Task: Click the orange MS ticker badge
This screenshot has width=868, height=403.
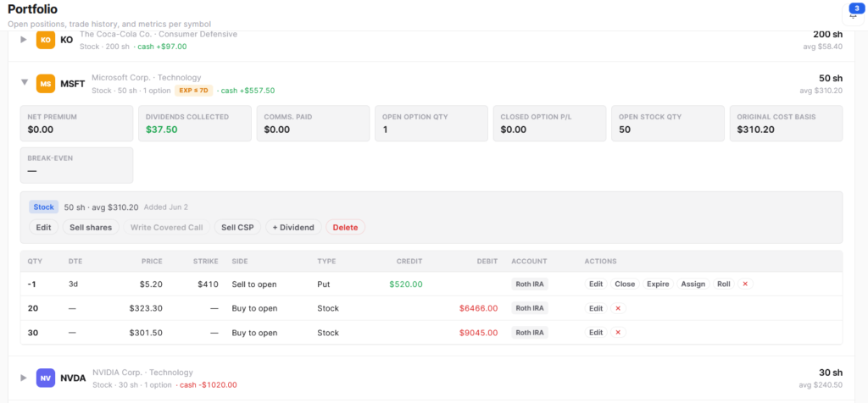Action: tap(46, 84)
